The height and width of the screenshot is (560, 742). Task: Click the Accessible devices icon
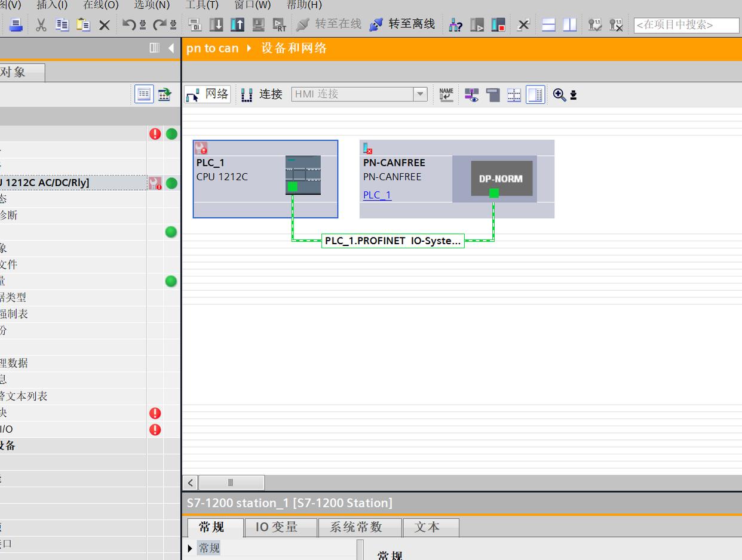pyautogui.click(x=456, y=24)
